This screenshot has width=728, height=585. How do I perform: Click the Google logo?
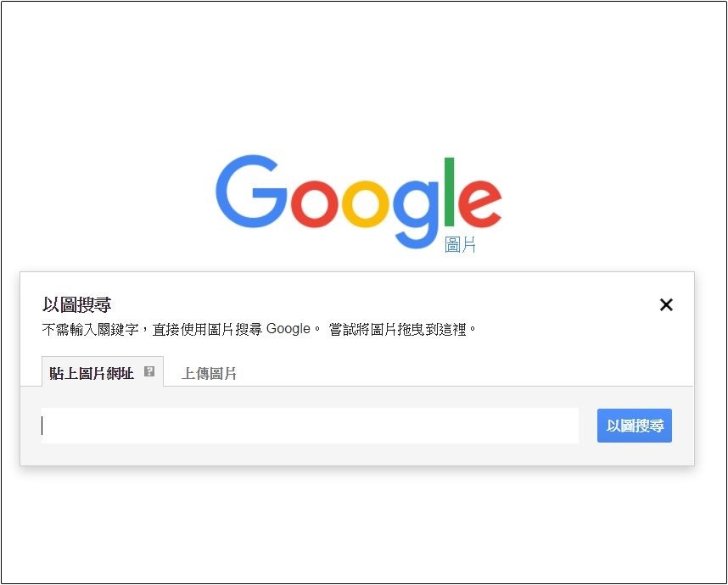tap(358, 201)
